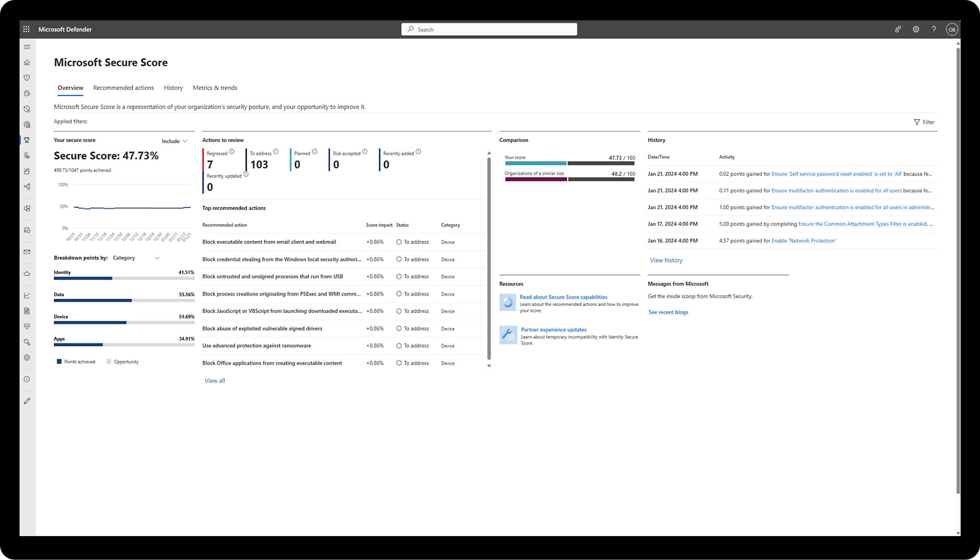This screenshot has width=980, height=560.
Task: Select status circle for Block executable email content
Action: (x=399, y=242)
